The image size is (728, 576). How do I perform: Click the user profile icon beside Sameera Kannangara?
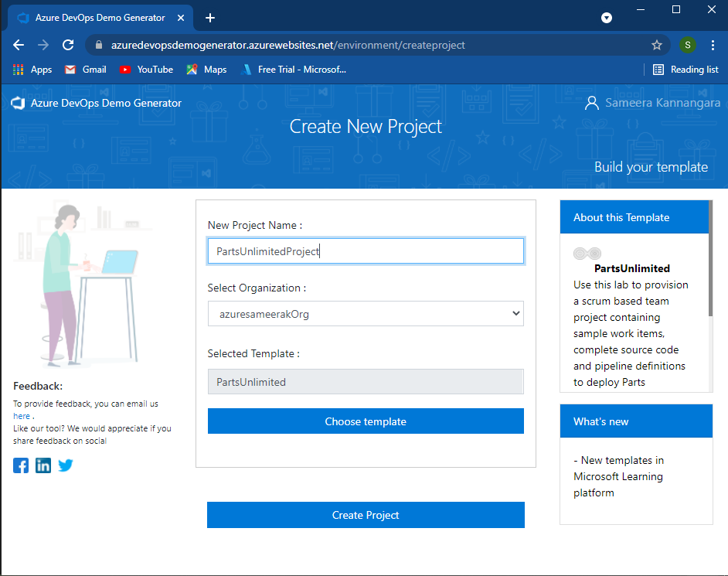591,102
